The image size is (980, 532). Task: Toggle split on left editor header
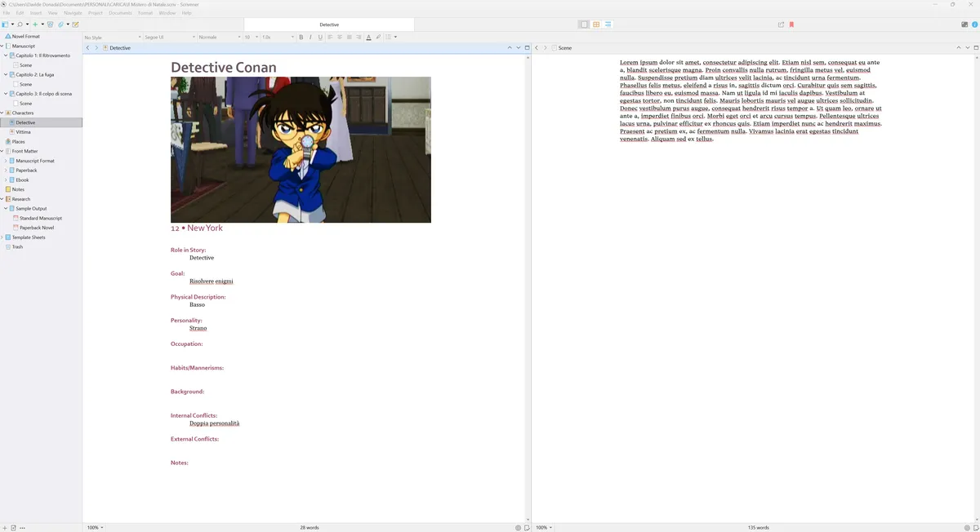click(528, 48)
